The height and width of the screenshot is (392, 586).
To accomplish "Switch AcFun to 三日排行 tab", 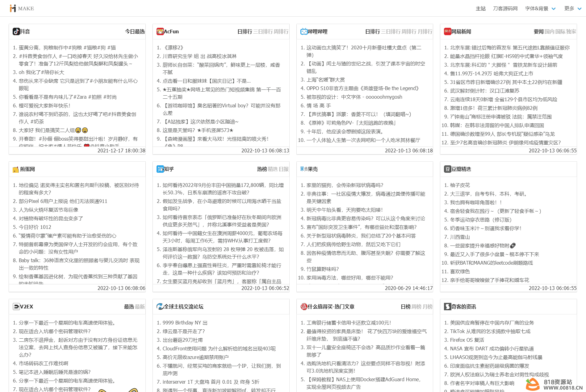I will coord(263,31).
